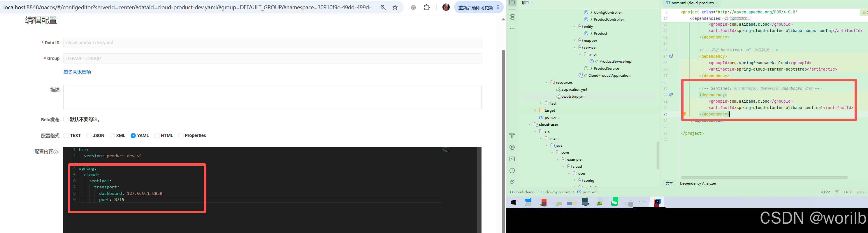
Task: Click the 添加启动器... inlay hint
Action: (738, 19)
